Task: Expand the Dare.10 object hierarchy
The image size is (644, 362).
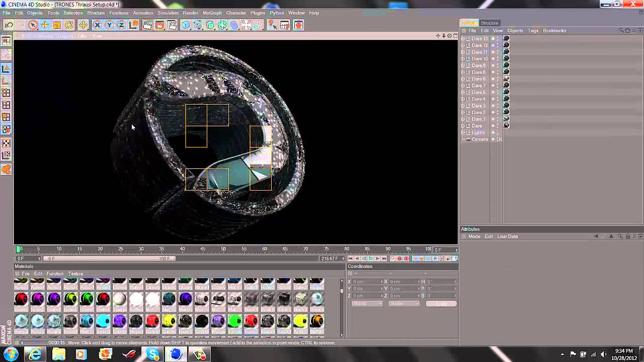Action: 463,59
